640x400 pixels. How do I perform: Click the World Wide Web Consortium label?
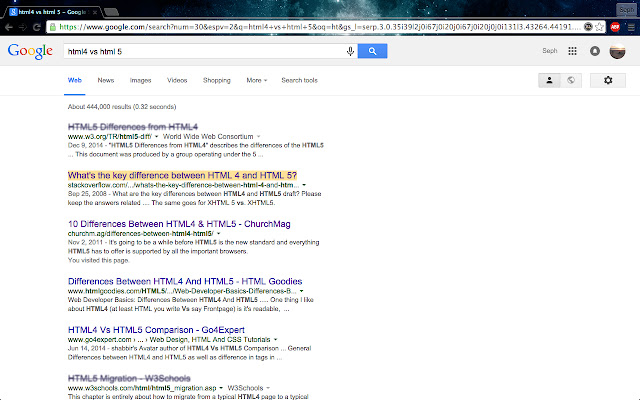[208, 137]
